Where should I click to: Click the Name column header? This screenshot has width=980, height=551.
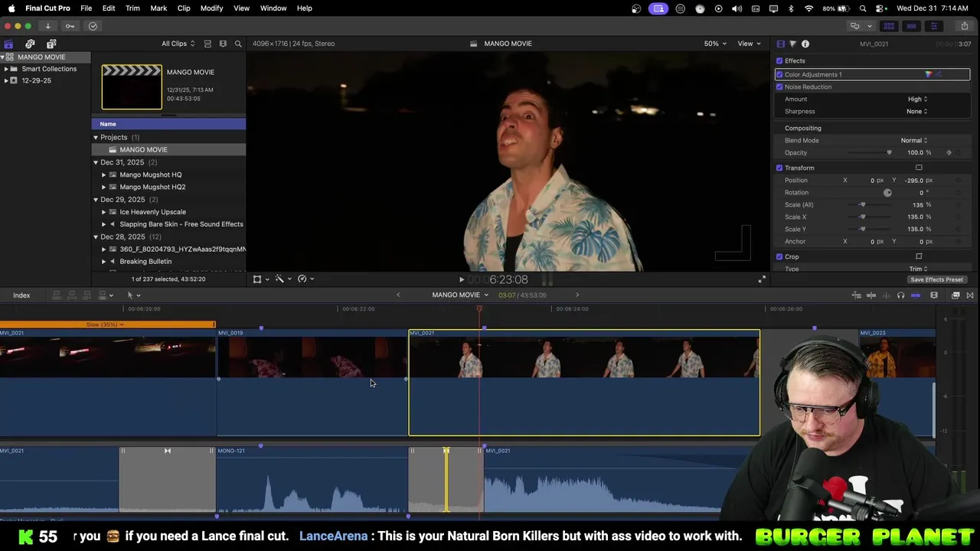point(168,124)
